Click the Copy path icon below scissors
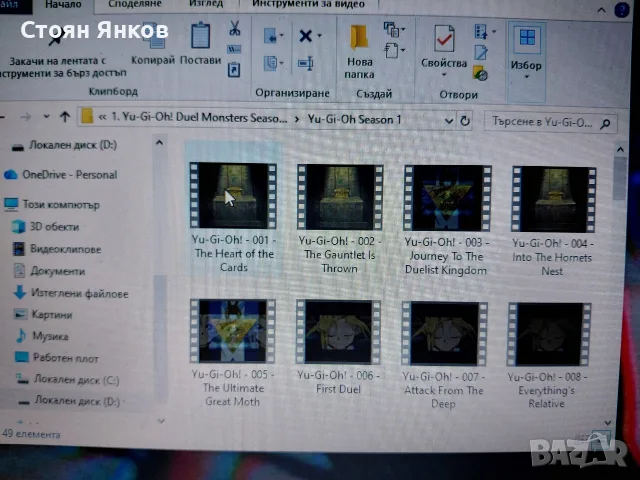This screenshot has width=640, height=480. pos(234,49)
